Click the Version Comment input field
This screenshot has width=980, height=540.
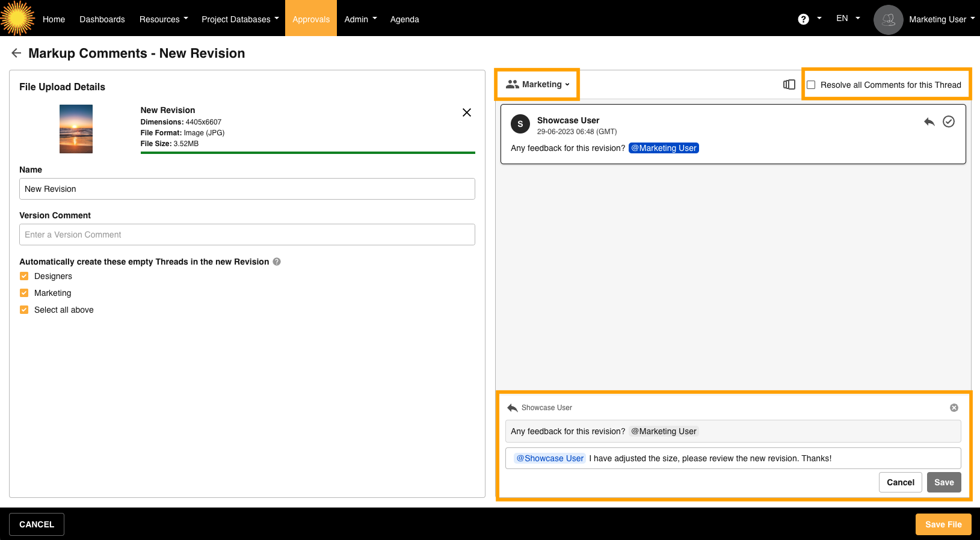pyautogui.click(x=247, y=235)
